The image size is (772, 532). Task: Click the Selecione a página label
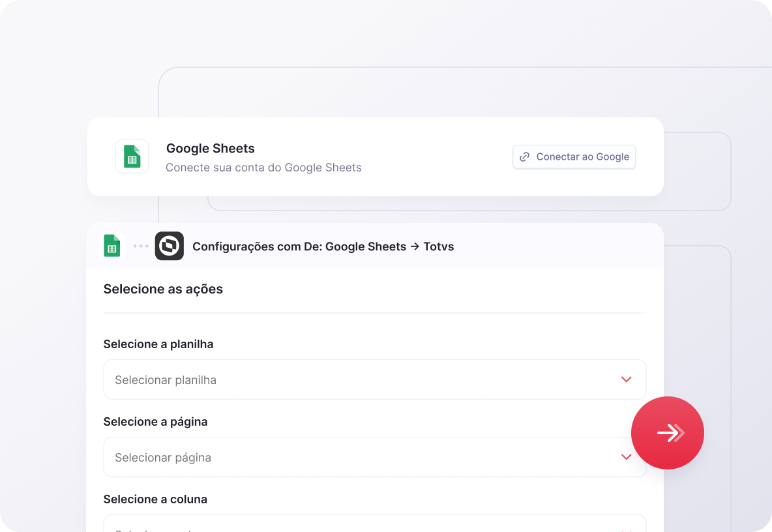click(x=155, y=422)
